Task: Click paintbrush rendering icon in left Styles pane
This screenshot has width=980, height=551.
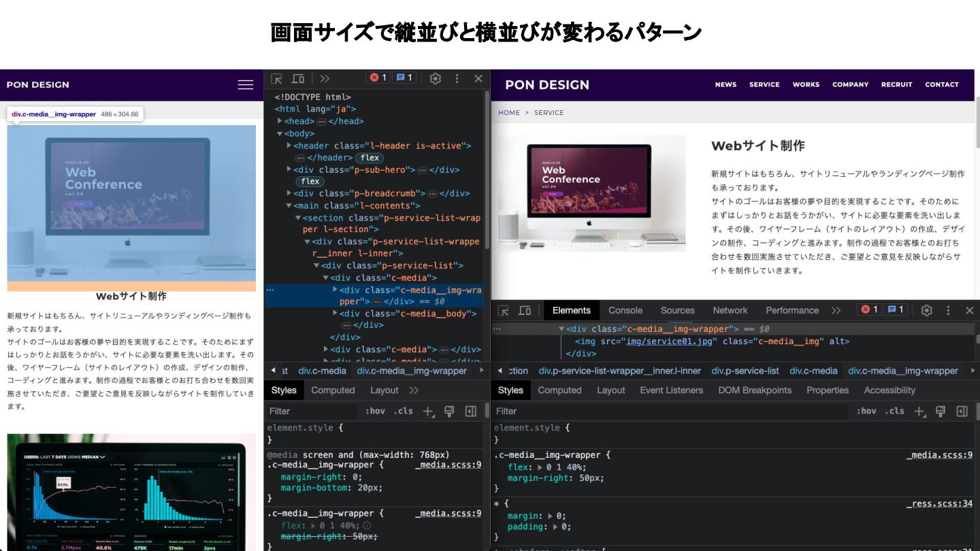Action: click(449, 411)
